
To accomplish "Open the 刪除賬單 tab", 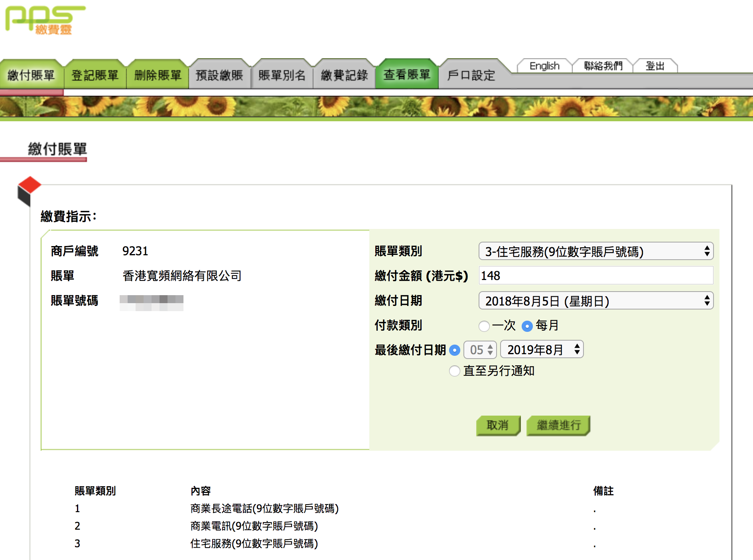I will pos(158,75).
